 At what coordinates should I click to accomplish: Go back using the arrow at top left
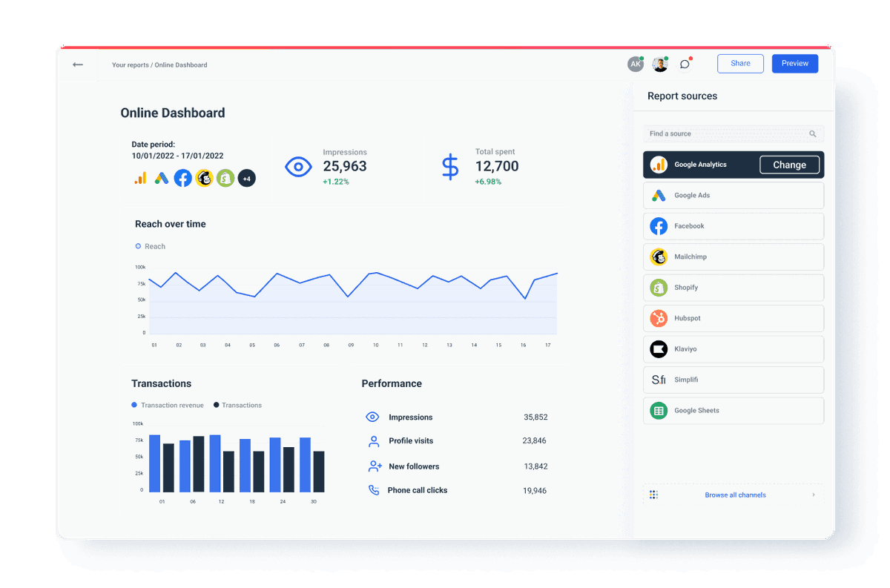point(77,65)
